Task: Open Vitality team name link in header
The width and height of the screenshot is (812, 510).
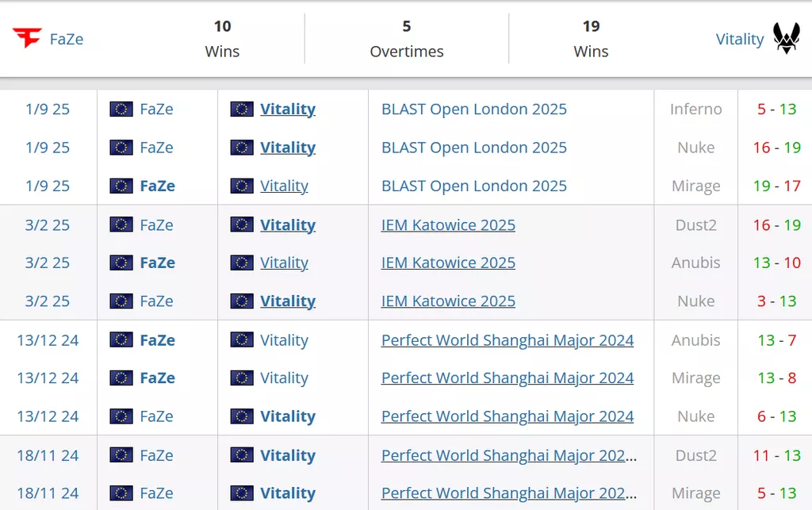Action: 739,39
